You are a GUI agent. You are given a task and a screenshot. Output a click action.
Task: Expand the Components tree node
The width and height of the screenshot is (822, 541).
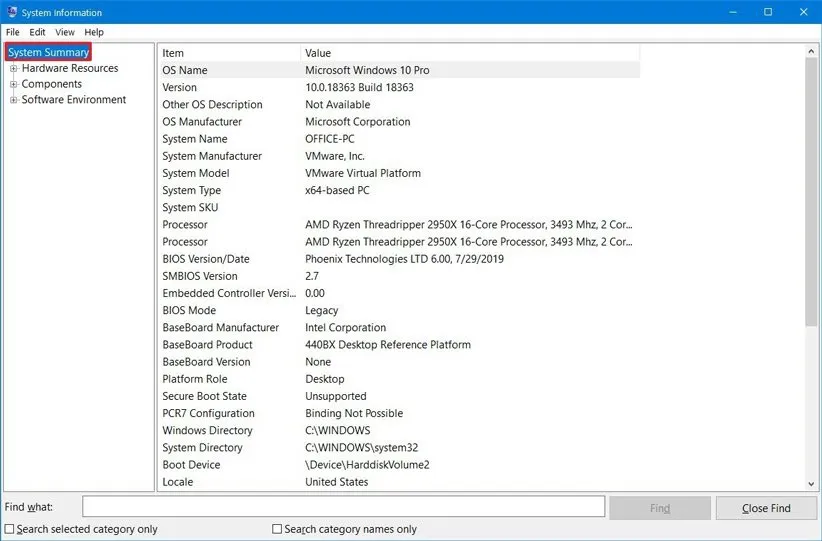14,85
